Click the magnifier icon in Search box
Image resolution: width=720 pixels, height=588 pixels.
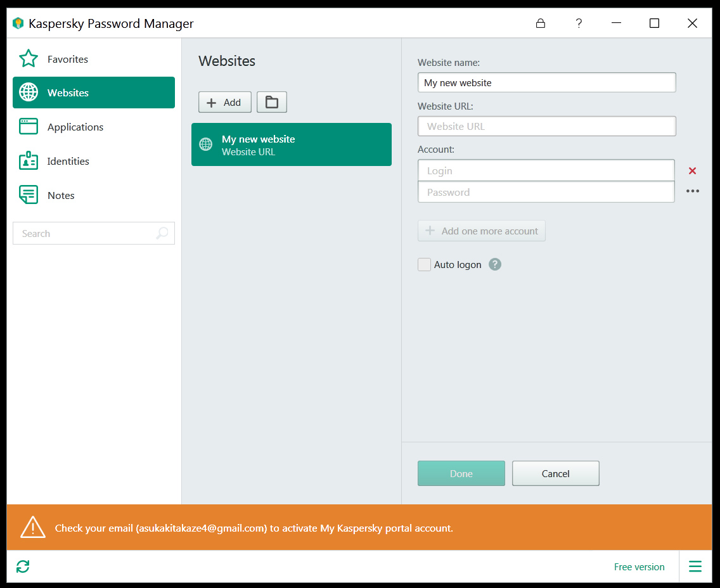[162, 233]
